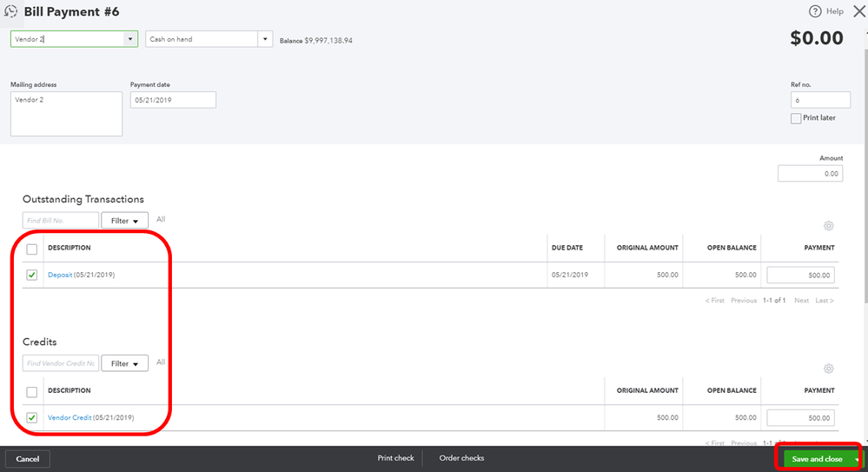The height and width of the screenshot is (472, 868).
Task: Open the Credits Filter dropdown
Action: [x=124, y=363]
